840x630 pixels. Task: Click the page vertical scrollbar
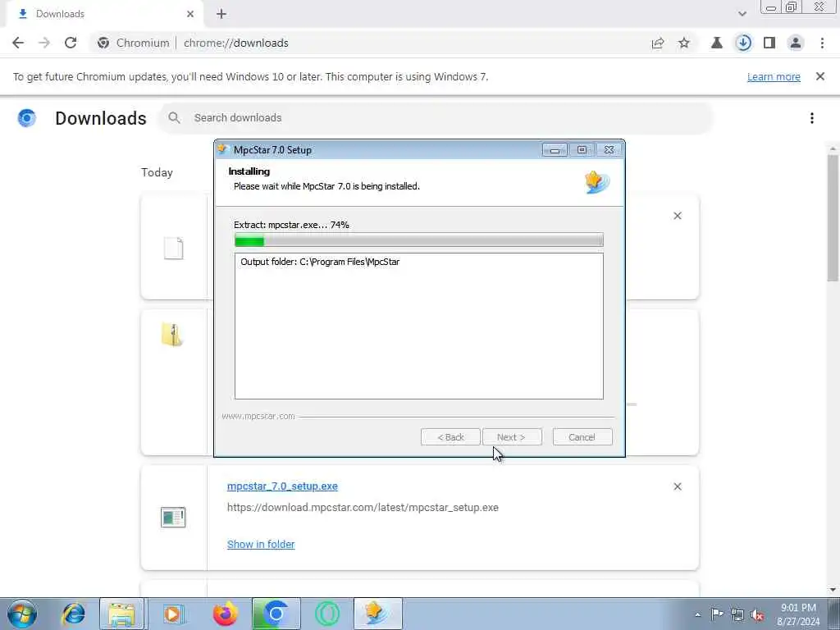coord(833,217)
